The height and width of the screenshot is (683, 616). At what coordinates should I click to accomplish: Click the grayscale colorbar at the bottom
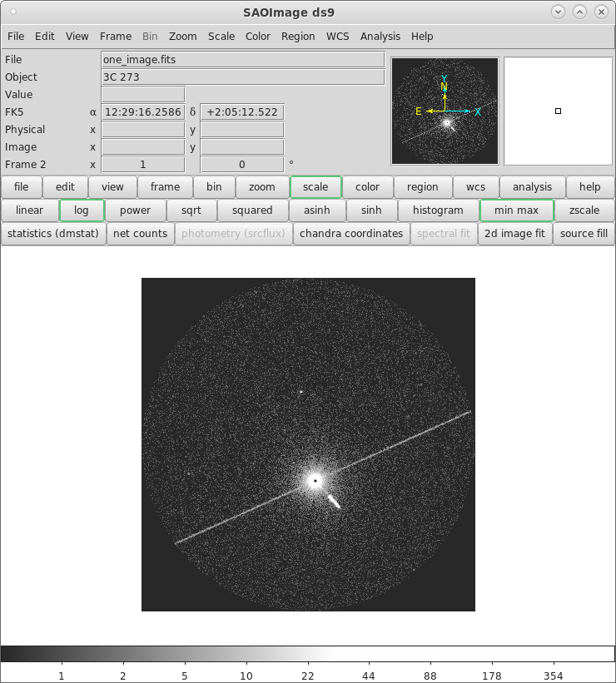click(308, 654)
